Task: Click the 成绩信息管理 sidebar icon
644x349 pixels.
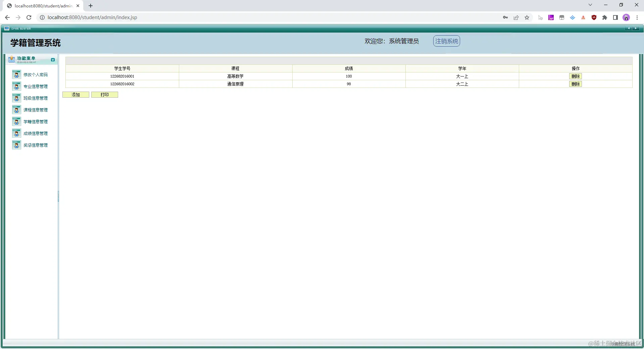Action: tap(16, 133)
